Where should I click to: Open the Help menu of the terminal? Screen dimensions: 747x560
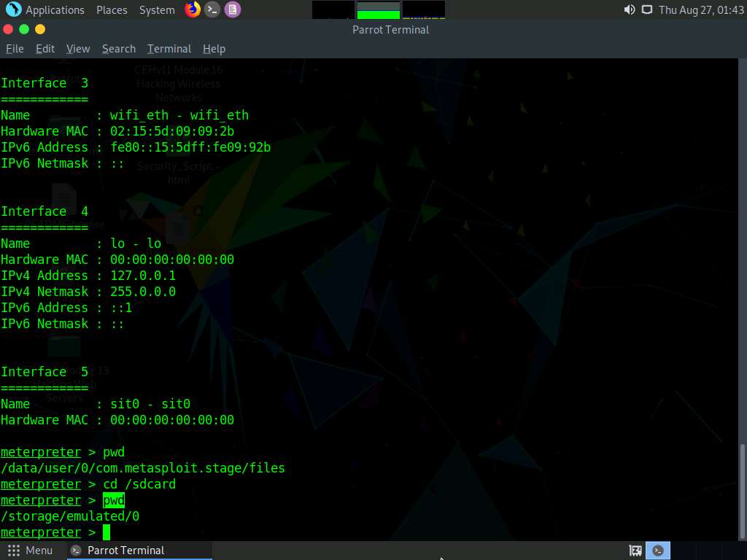tap(214, 48)
